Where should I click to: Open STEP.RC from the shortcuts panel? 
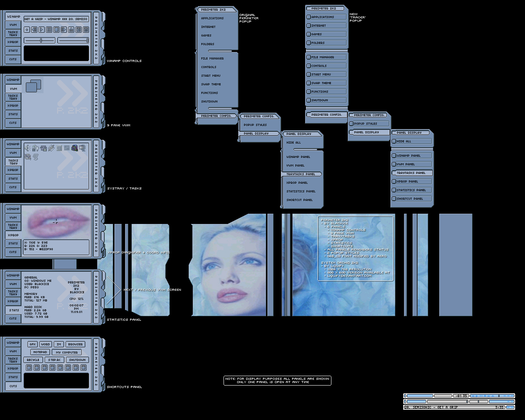pos(55,360)
